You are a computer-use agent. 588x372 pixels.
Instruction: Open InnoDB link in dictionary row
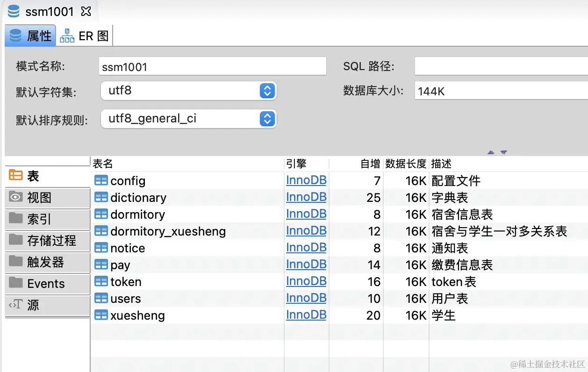point(306,198)
